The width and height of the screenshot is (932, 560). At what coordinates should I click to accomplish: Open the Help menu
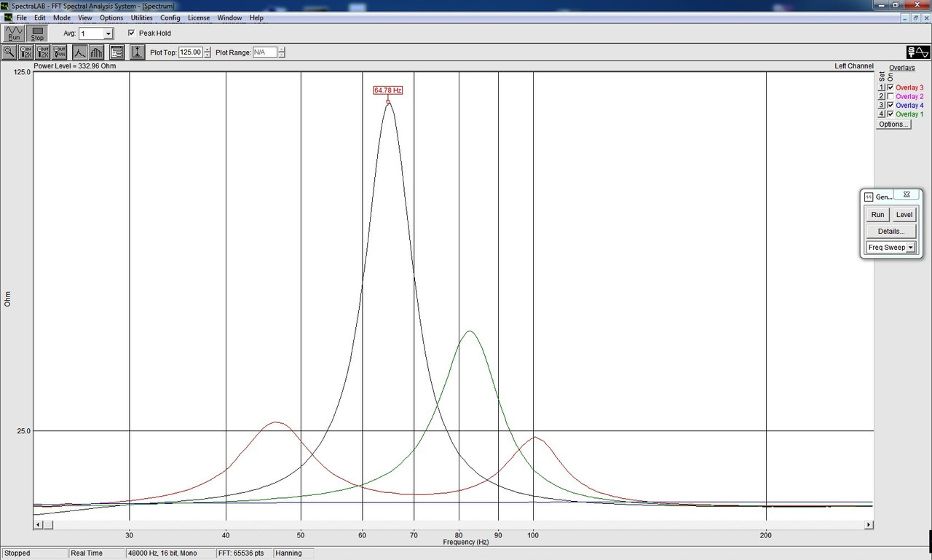tap(256, 17)
